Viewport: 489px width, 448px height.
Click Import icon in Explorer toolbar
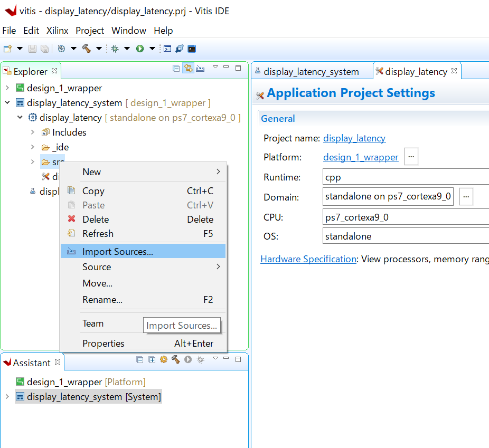[200, 68]
